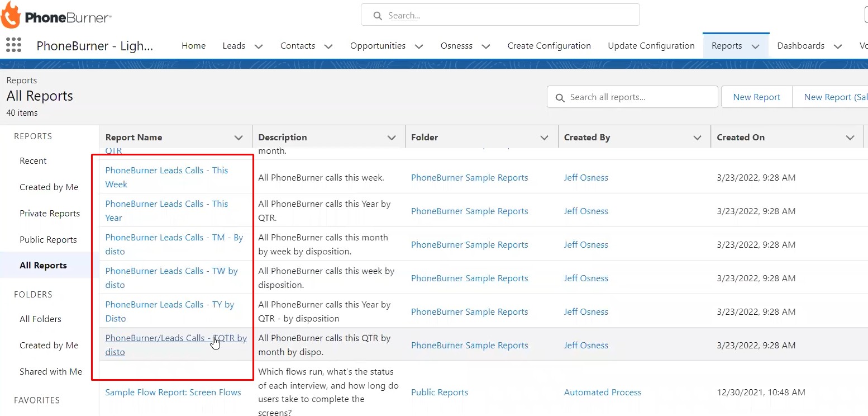Open the Home tab

[193, 46]
